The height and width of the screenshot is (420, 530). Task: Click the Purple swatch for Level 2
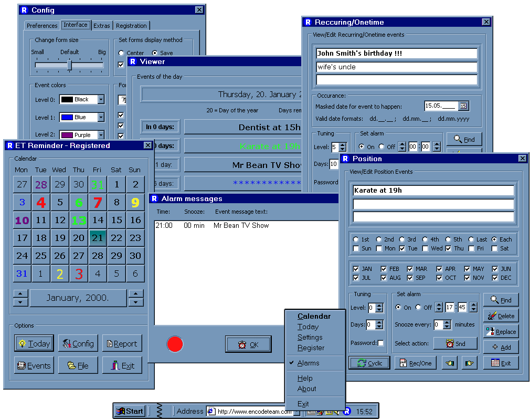click(67, 135)
